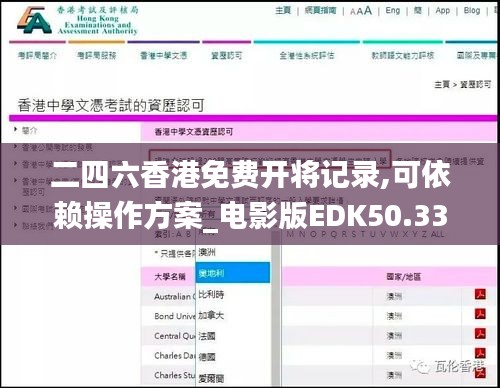This screenshot has height=388, width=500.
Task: Click the Charles Stu... university name
Action: (174, 375)
